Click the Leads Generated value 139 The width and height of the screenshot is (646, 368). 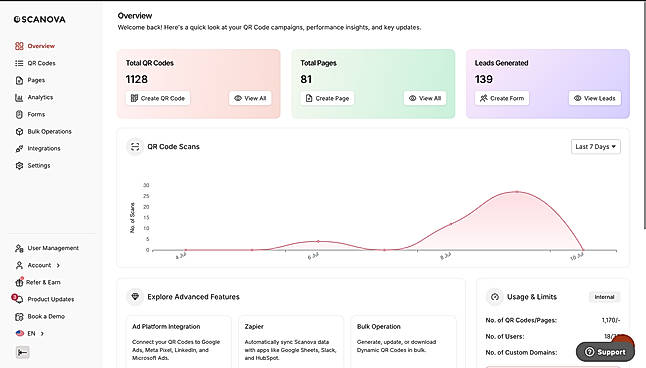click(x=484, y=79)
